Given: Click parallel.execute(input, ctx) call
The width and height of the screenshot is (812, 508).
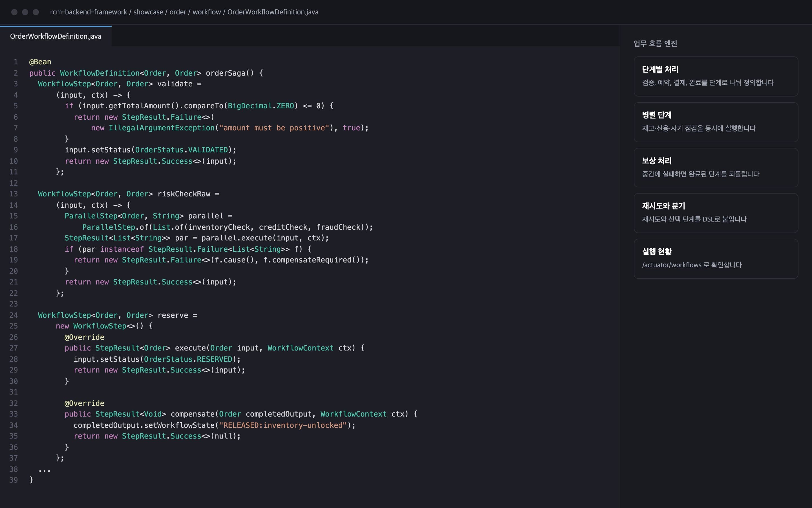Looking at the screenshot, I should (263, 238).
